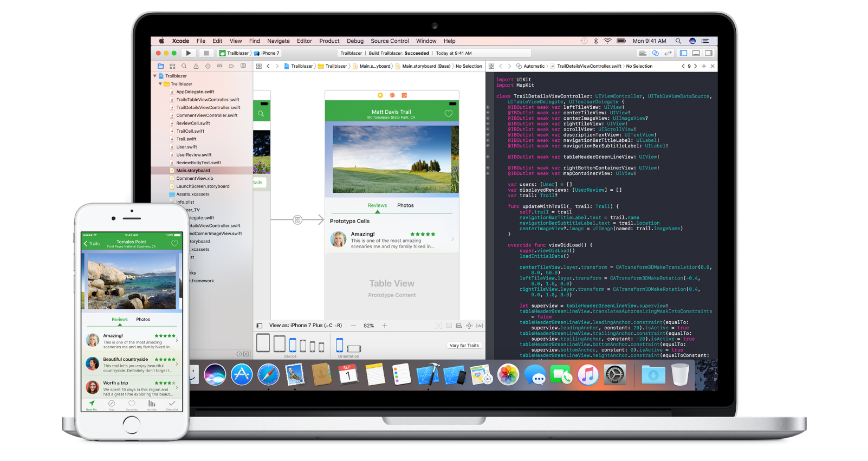Tap the heart favorite icon on Matt Davis Trail
This screenshot has height=461, width=868.
point(449,113)
